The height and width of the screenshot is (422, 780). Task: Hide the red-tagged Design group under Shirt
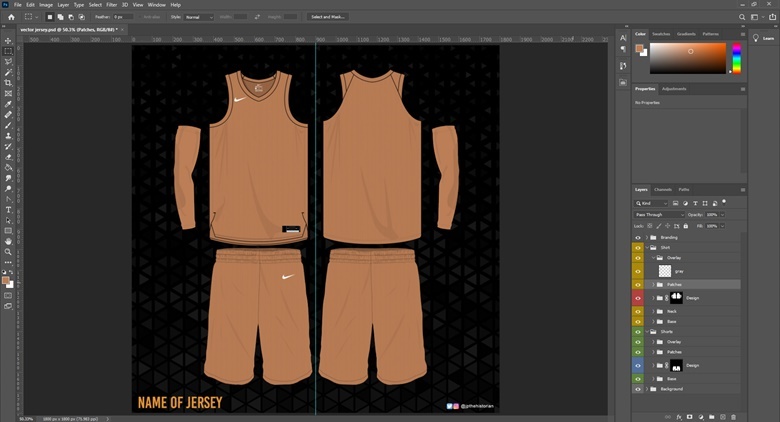tap(638, 298)
